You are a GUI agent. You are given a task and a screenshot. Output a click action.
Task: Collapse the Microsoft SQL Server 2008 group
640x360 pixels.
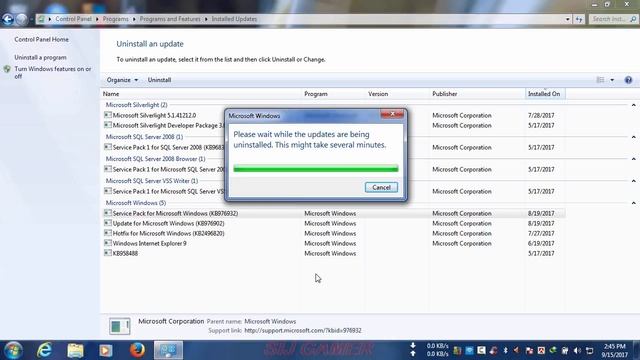click(x=633, y=137)
